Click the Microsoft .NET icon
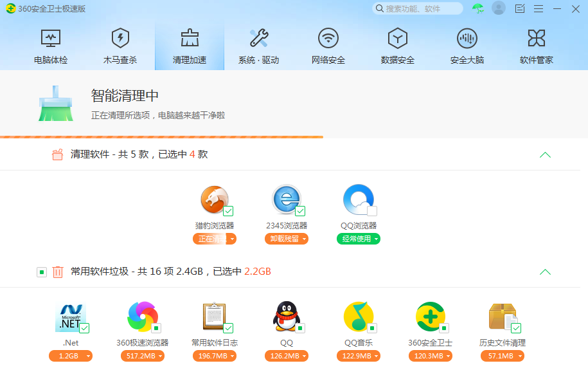 coord(71,317)
